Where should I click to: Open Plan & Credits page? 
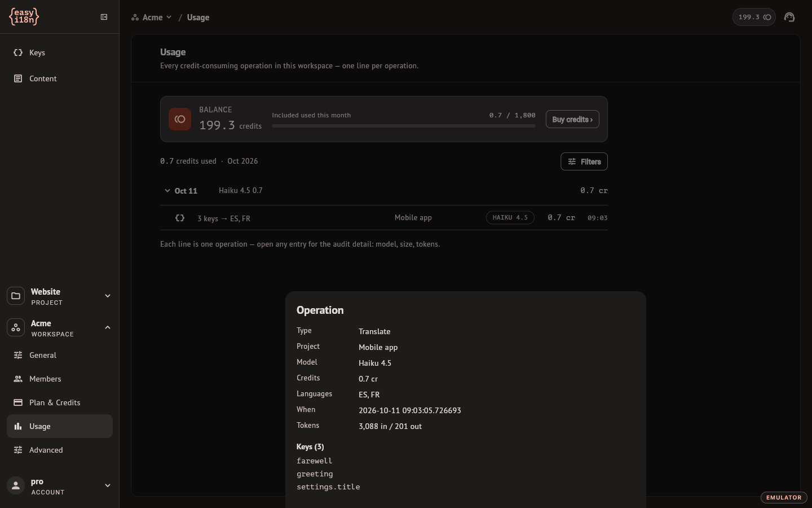(x=60, y=402)
